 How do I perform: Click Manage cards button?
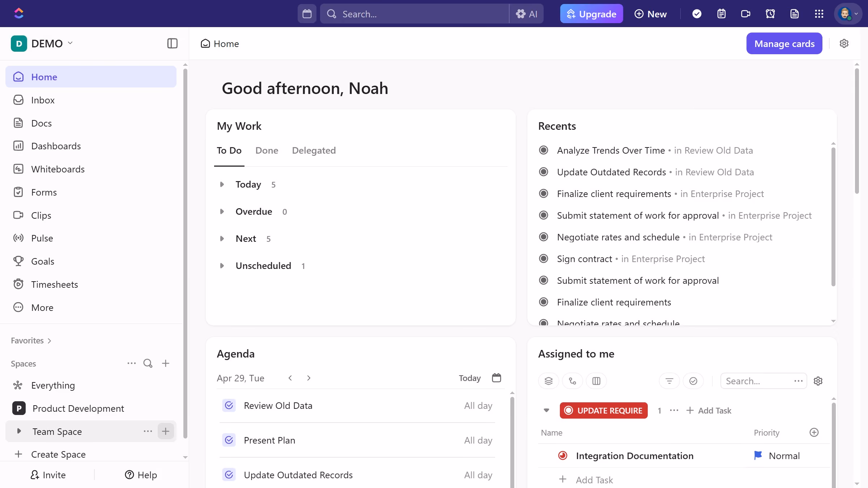(784, 43)
